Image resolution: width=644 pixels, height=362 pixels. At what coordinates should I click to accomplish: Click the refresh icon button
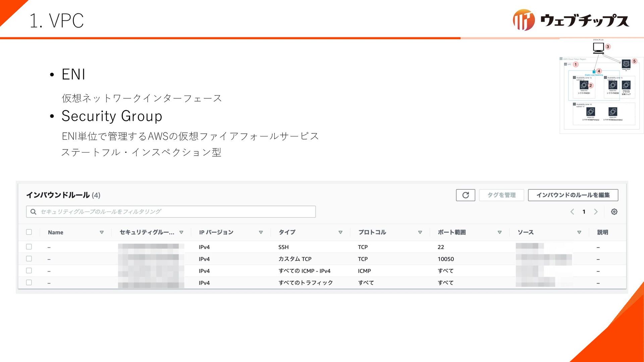pos(465,195)
